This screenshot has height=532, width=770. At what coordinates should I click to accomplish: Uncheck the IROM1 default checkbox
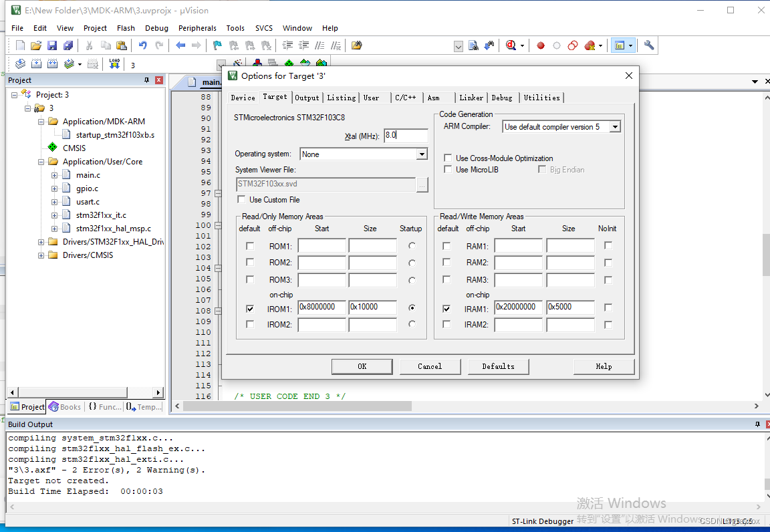(250, 309)
